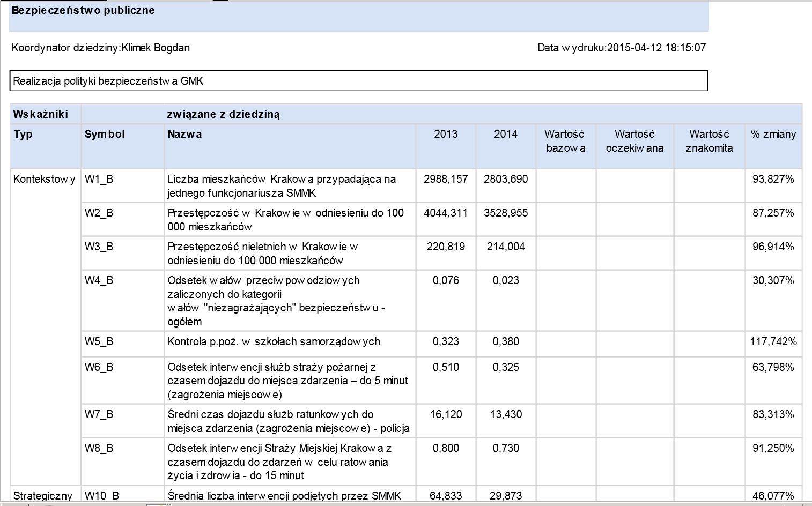Click the change value 63,798%
The height and width of the screenshot is (506, 812).
click(x=773, y=367)
